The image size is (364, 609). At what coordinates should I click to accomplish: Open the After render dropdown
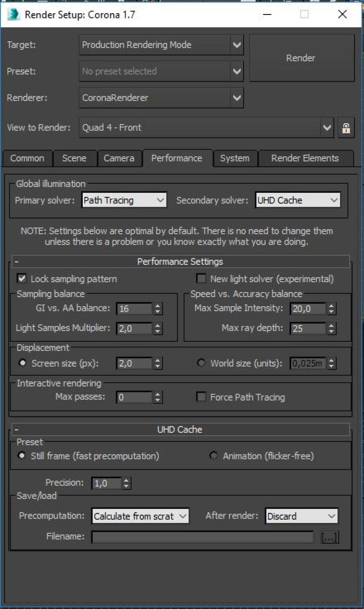point(302,516)
